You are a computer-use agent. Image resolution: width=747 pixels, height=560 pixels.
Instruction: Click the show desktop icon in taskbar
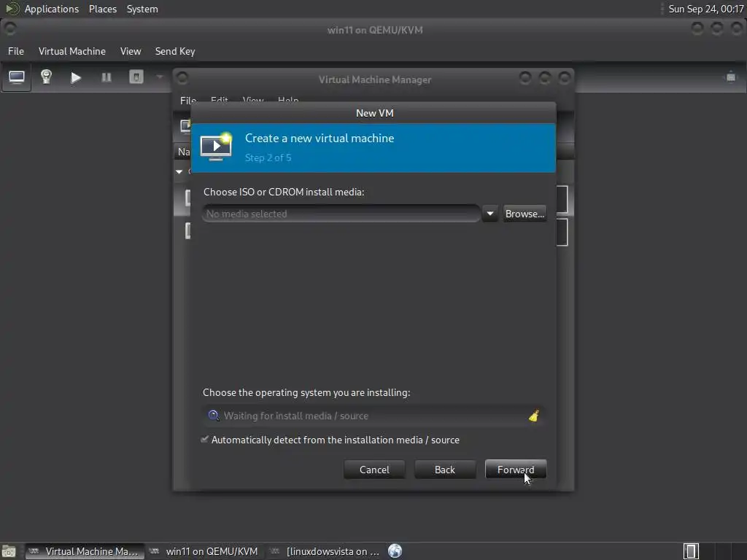[x=9, y=551]
